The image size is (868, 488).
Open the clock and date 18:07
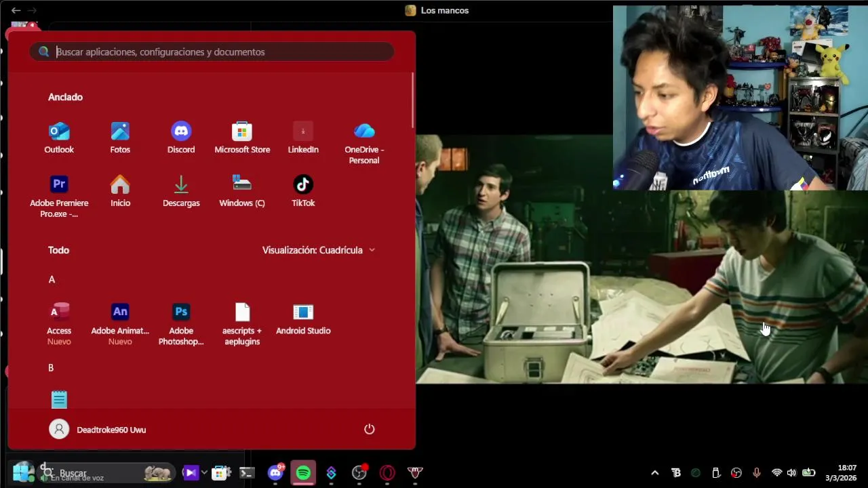coord(842,472)
